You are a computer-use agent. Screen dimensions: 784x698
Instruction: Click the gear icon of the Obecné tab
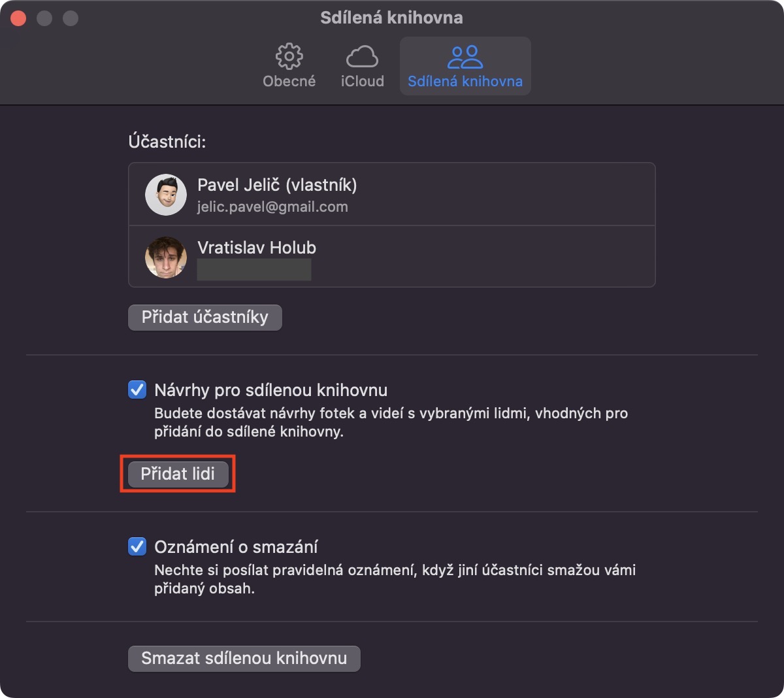click(289, 57)
